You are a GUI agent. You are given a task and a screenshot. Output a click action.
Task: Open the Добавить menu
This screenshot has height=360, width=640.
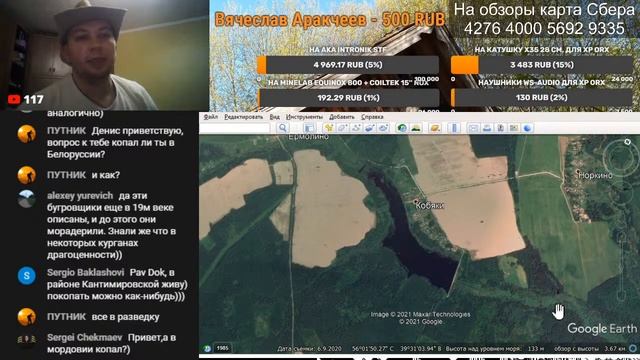(x=342, y=117)
